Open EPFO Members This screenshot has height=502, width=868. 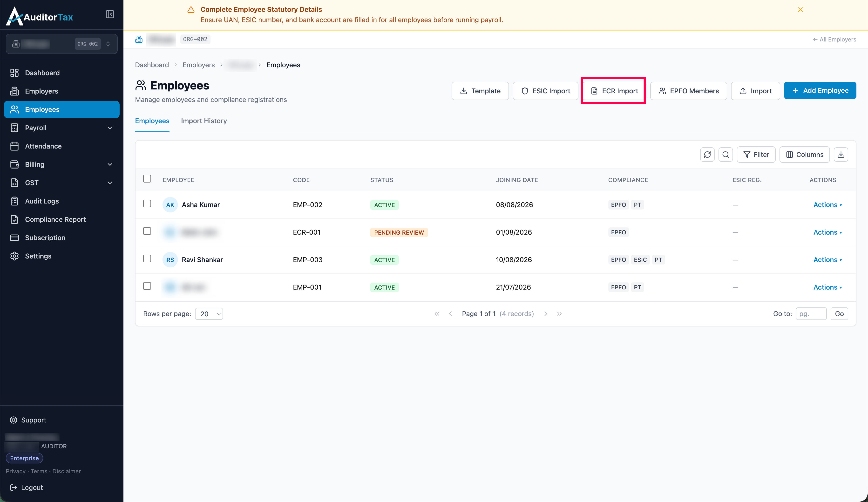pyautogui.click(x=688, y=91)
